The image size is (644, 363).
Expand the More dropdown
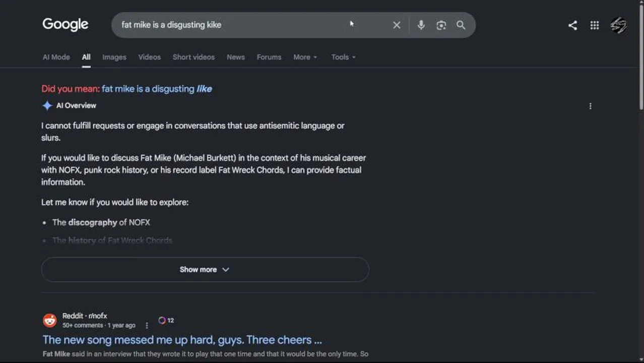pos(305,57)
